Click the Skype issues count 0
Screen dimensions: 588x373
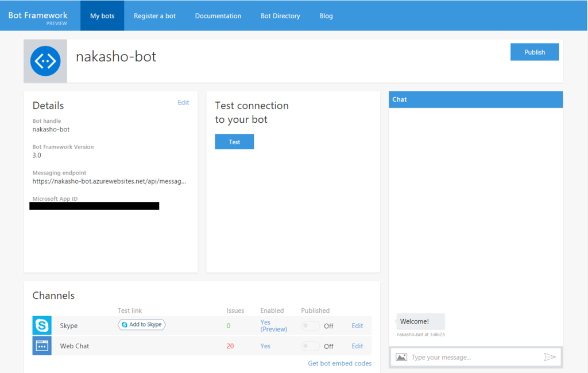click(x=229, y=326)
